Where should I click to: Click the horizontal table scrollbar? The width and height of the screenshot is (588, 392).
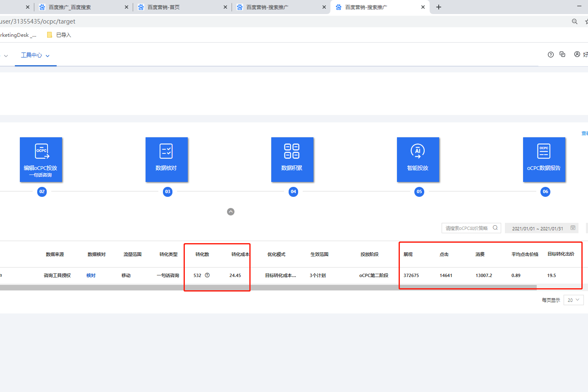[268, 287]
